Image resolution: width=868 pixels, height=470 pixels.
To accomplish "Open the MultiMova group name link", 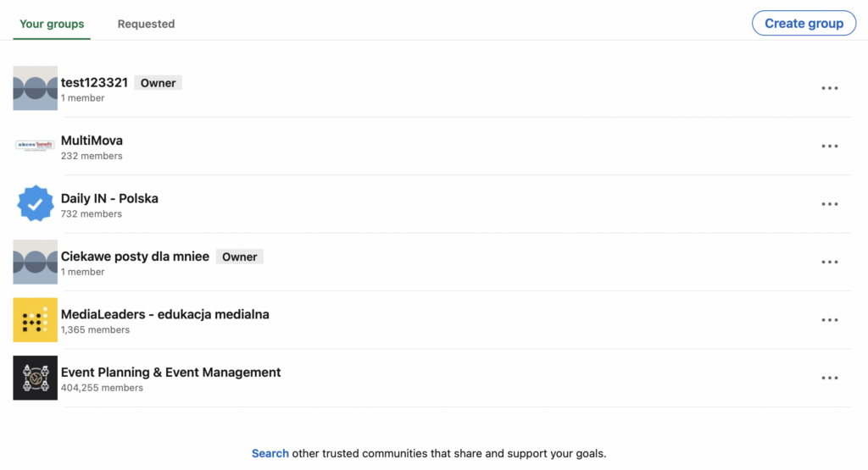I will tap(92, 141).
